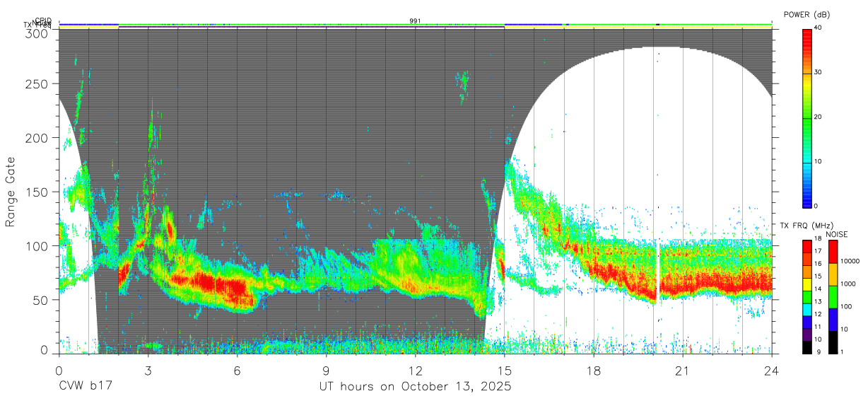This screenshot has width=868, height=401.
Task: Click the yellow 14–15 MHz TX FRQ swatch
Action: [x=807, y=284]
